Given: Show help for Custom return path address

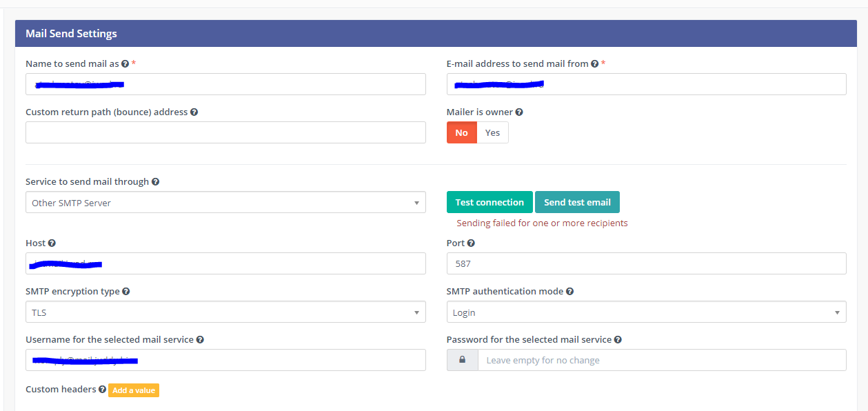Looking at the screenshot, I should coord(194,112).
